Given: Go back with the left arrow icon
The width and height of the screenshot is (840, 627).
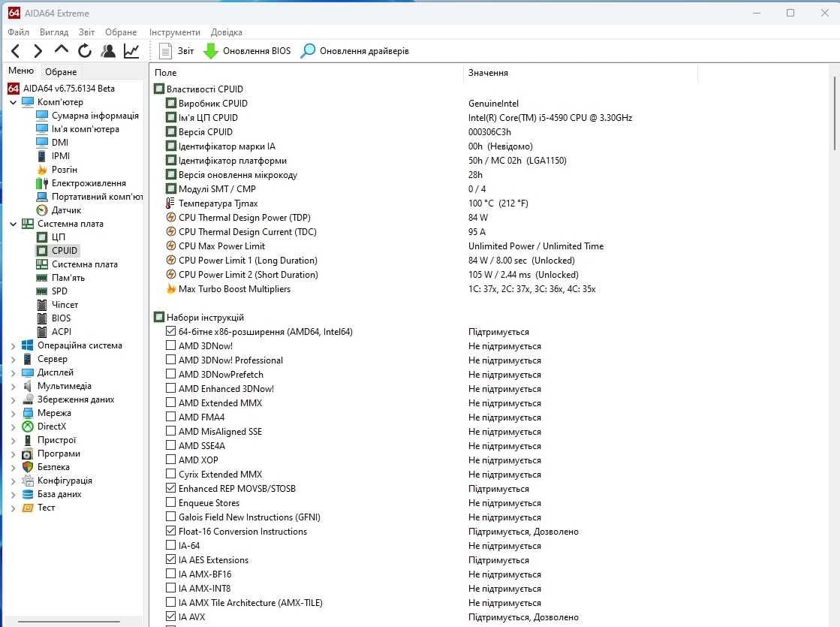Looking at the screenshot, I should point(16,51).
